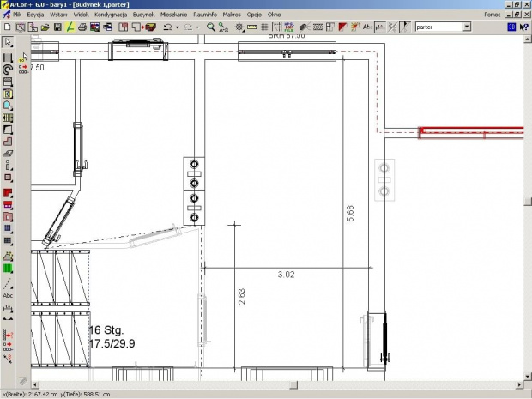Open the Plik menu
532x399 pixels.
16,15
